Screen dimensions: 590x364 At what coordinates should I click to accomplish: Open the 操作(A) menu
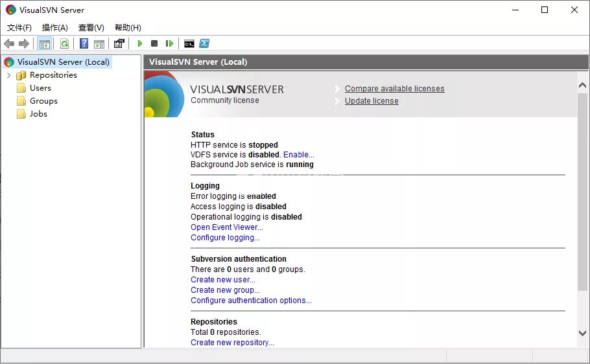55,28
